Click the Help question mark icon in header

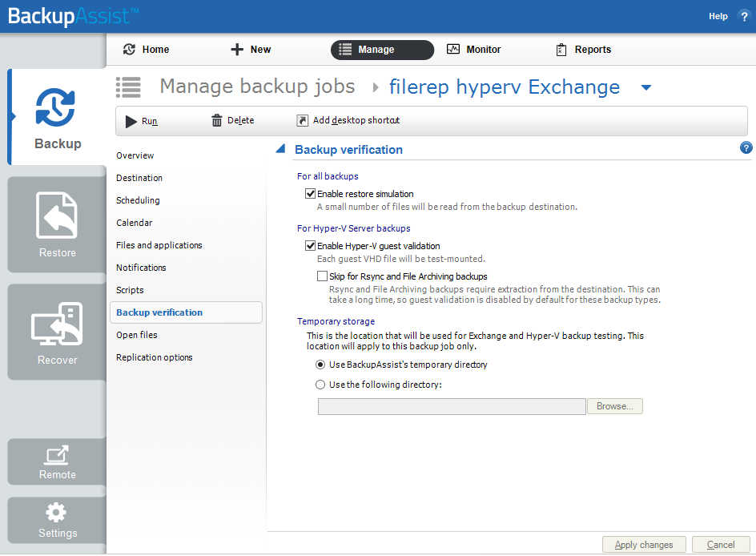point(745,16)
